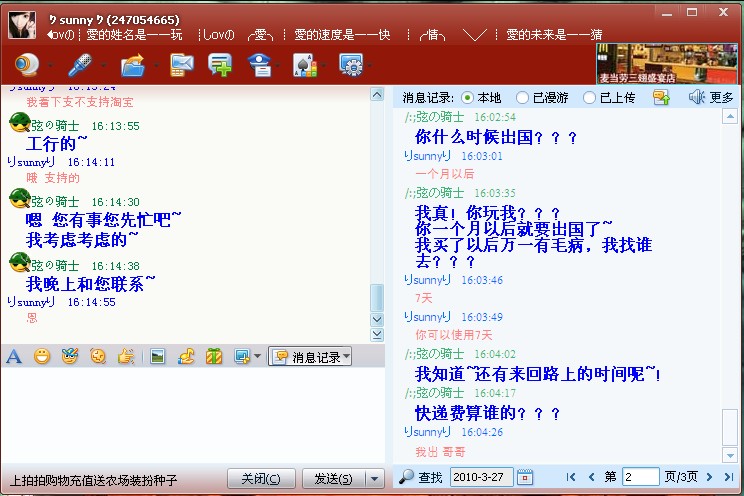Image resolution: width=744 pixels, height=496 pixels.
Task: Open the smiley emoticon picker
Action: point(42,356)
